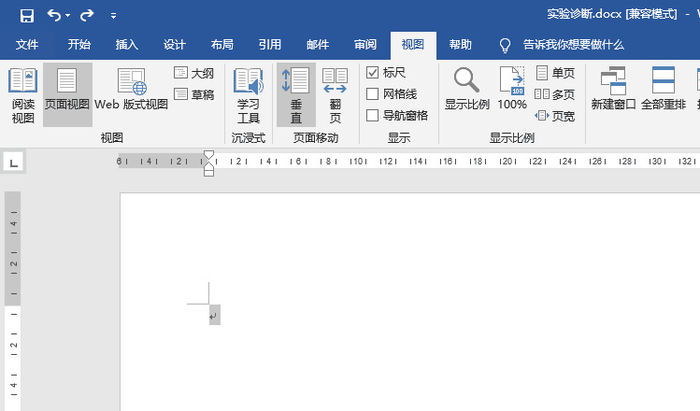The height and width of the screenshot is (411, 700).
Task: Switch to the 插入 ribbon tab
Action: (x=127, y=45)
